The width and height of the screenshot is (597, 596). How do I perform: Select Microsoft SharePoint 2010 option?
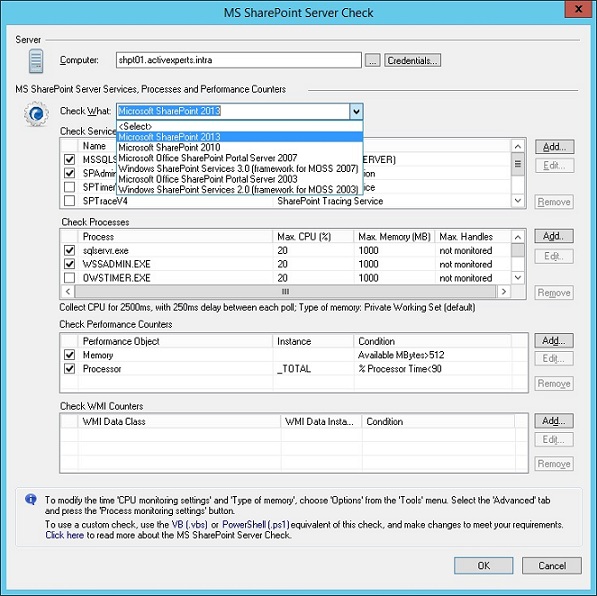(240, 147)
